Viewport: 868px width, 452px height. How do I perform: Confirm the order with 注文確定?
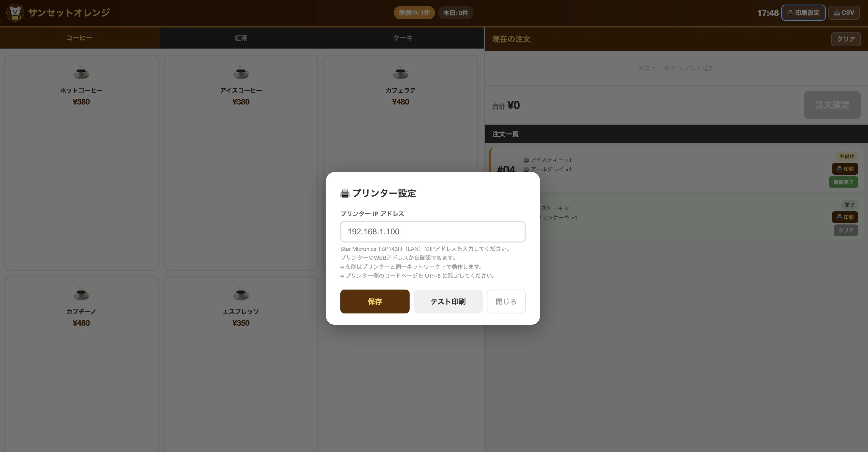tap(832, 105)
